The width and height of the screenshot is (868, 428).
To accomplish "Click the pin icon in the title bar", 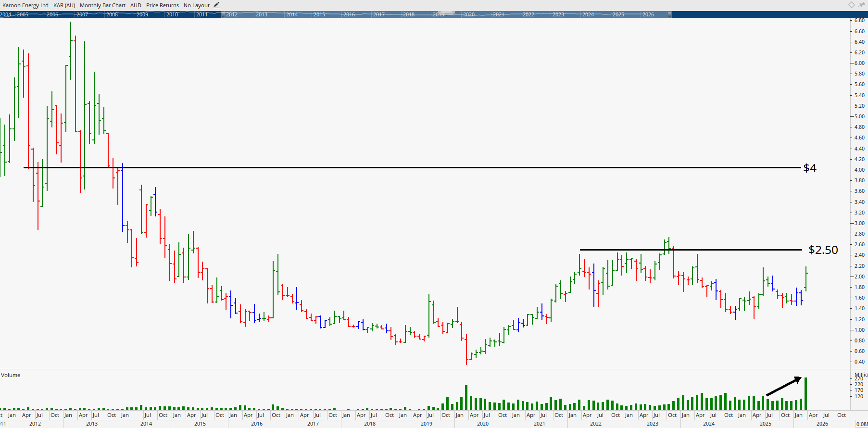I will 862,5.
